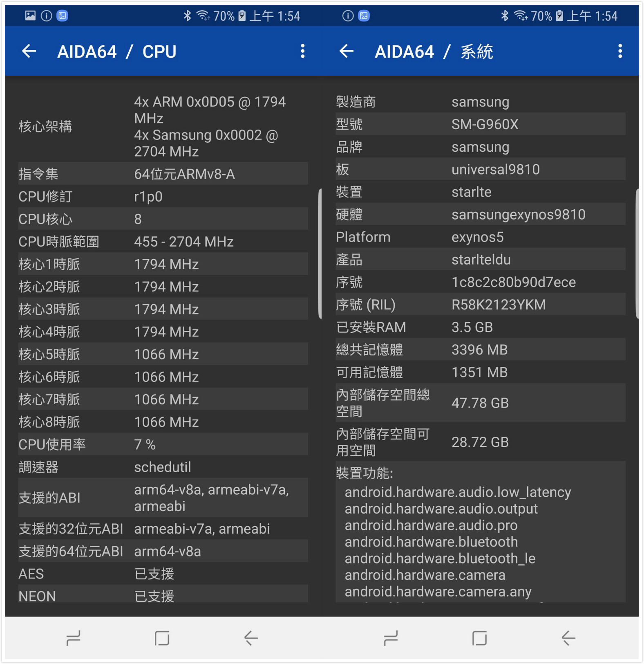Viewport: 644px width, 664px height.
Task: Tap back arrow in AIDA64 CPU screen
Action: coord(29,51)
